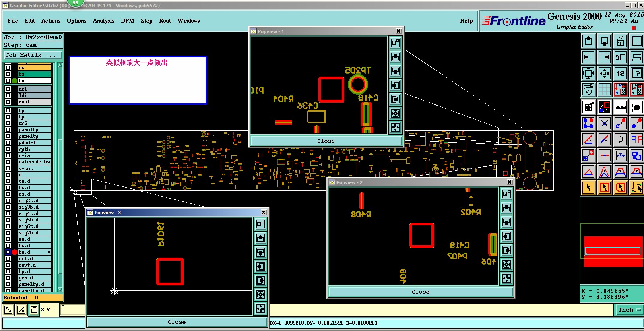Viewport: 644px width, 331px height.
Task: Click the layer list scroll up arrow
Action: tap(60, 65)
